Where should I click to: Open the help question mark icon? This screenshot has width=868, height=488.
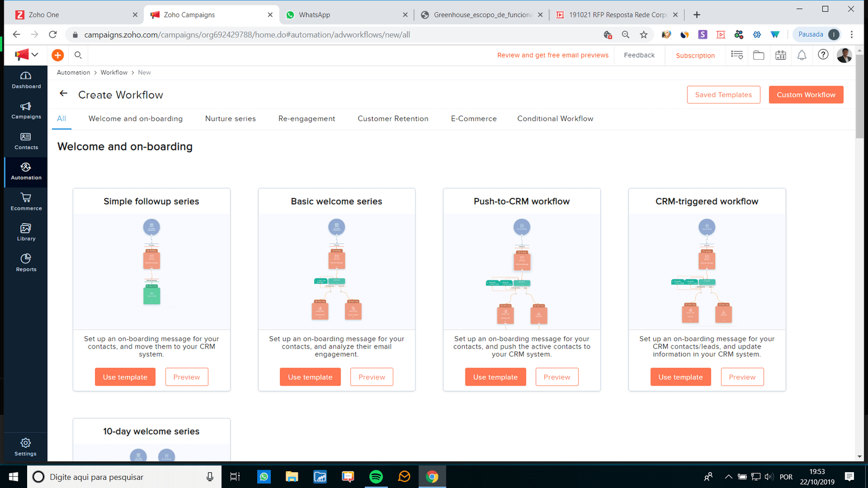tap(823, 55)
